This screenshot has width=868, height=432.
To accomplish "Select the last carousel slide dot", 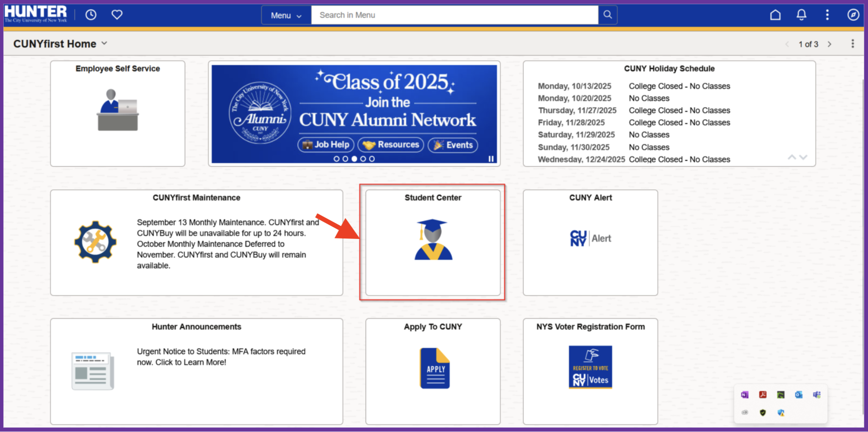I will (x=372, y=159).
